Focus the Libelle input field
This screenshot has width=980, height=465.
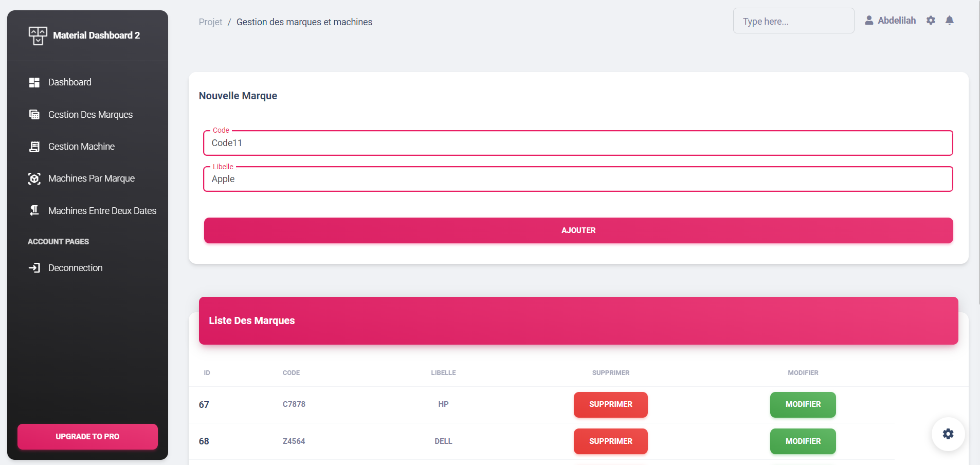tap(578, 179)
